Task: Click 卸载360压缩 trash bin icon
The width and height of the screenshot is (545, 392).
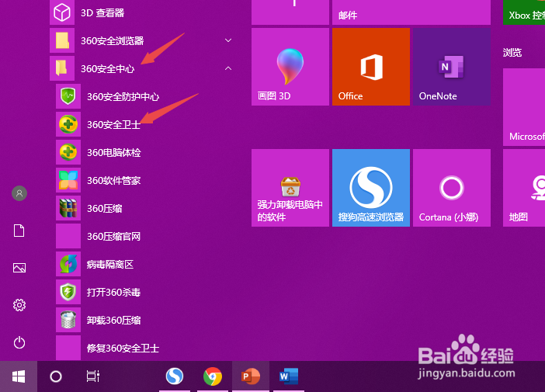Action: point(68,320)
